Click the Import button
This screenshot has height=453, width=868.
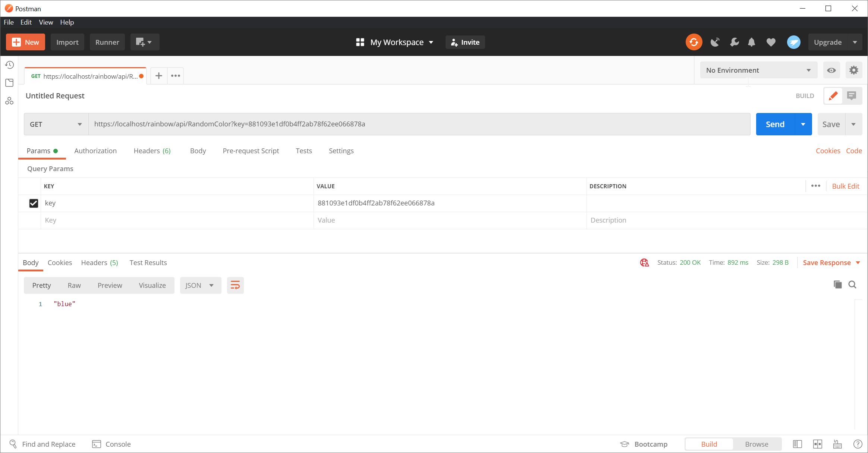pyautogui.click(x=67, y=42)
